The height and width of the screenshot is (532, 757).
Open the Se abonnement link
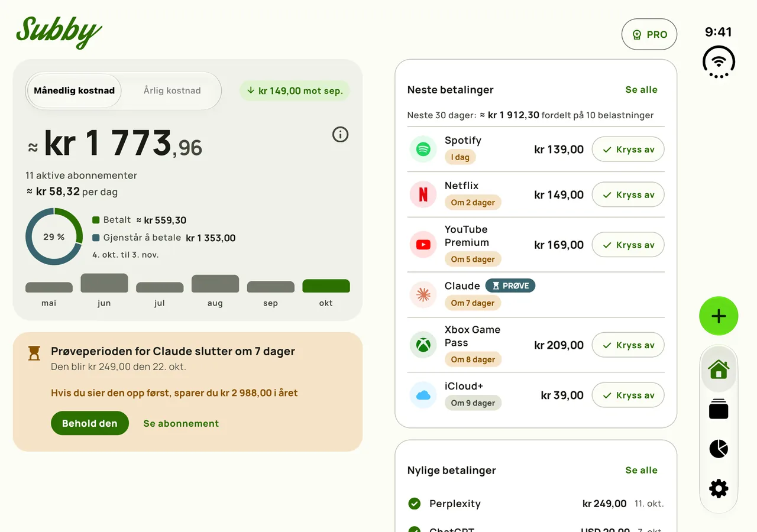click(181, 423)
